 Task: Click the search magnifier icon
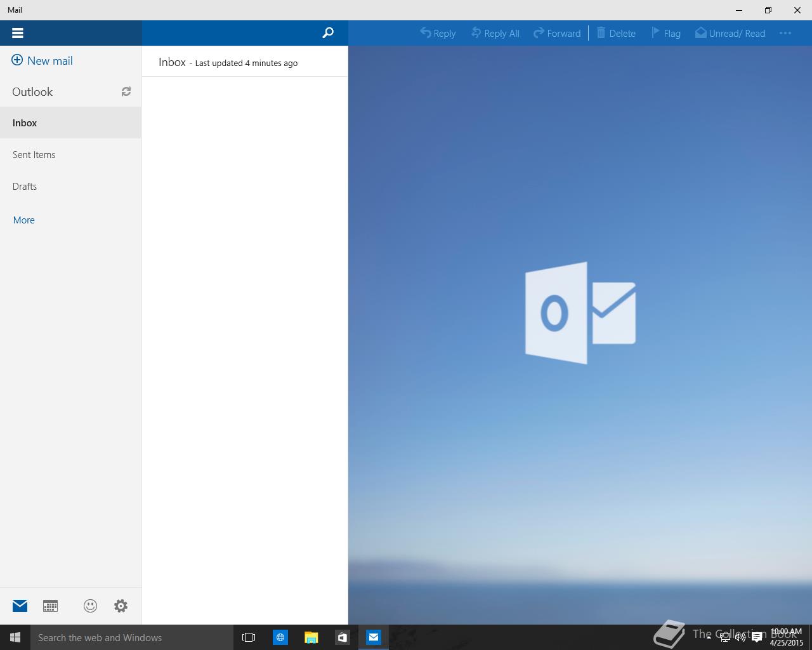pyautogui.click(x=328, y=33)
